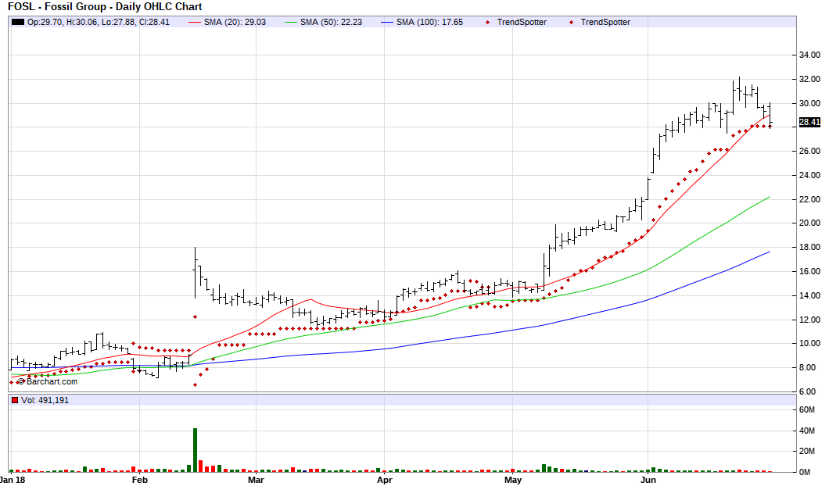Click the 20.00 price axis label
This screenshot has width=829, height=504.
pos(809,223)
